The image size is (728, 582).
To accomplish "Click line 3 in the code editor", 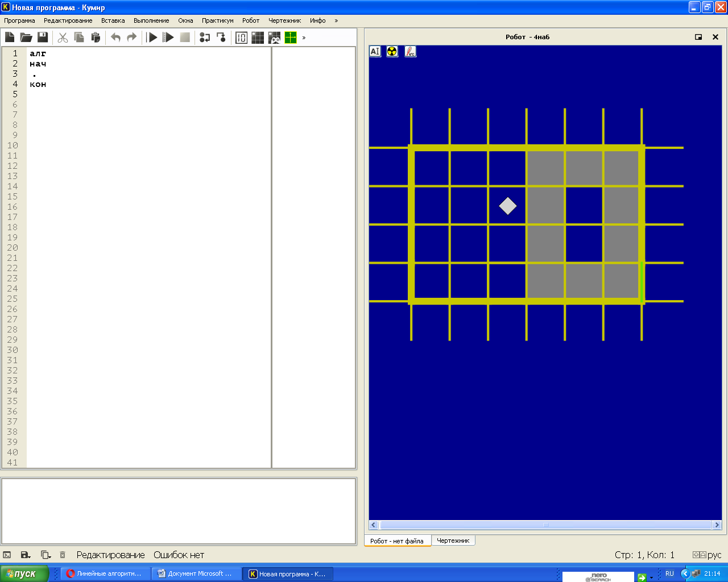I will 149,74.
